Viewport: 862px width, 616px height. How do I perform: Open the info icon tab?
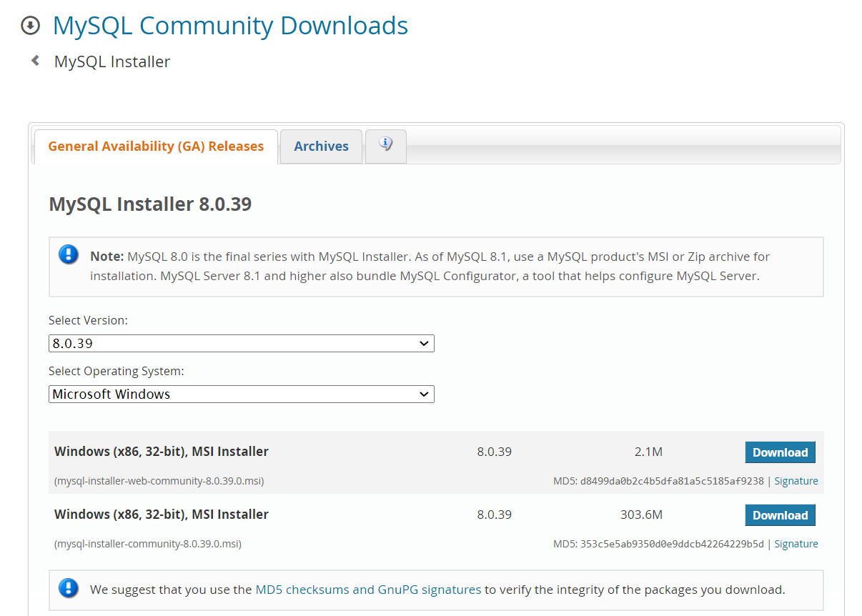coord(386,145)
